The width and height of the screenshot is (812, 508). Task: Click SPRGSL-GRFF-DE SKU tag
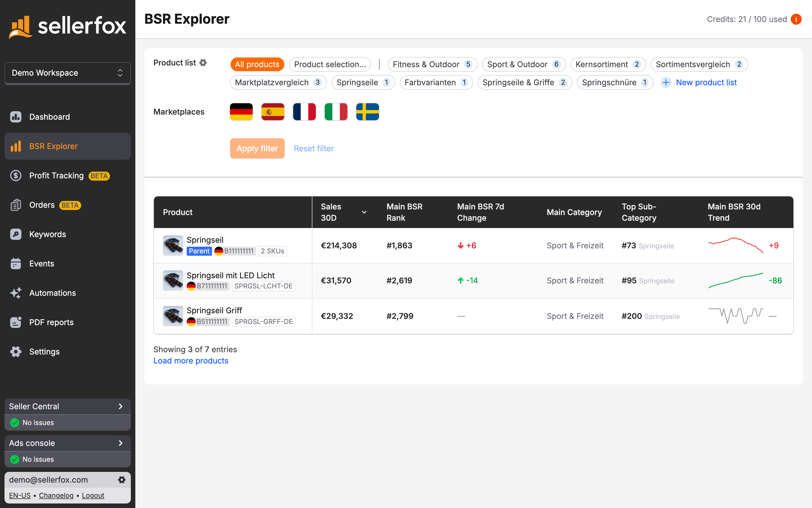(x=263, y=321)
